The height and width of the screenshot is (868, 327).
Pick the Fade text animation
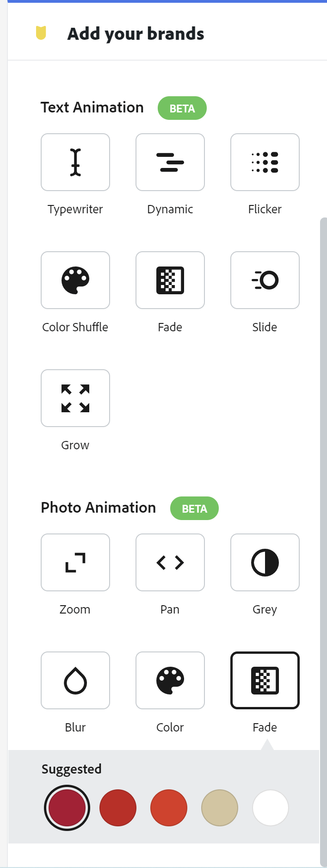(170, 280)
